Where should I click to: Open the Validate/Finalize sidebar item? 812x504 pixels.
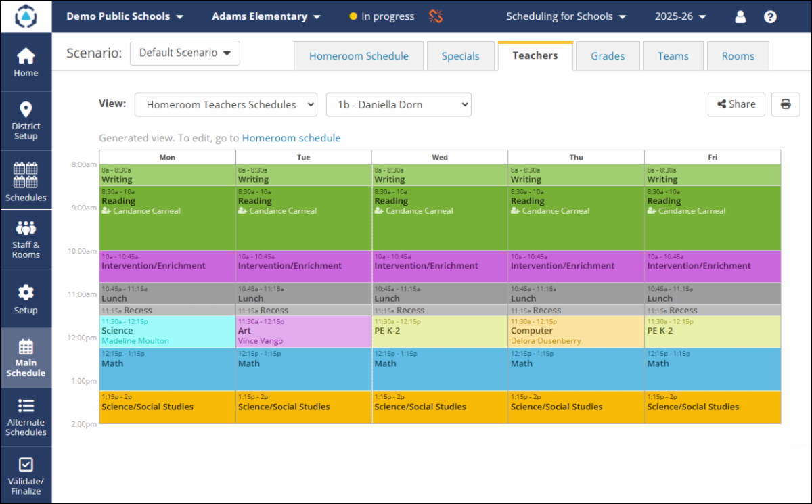pos(26,476)
